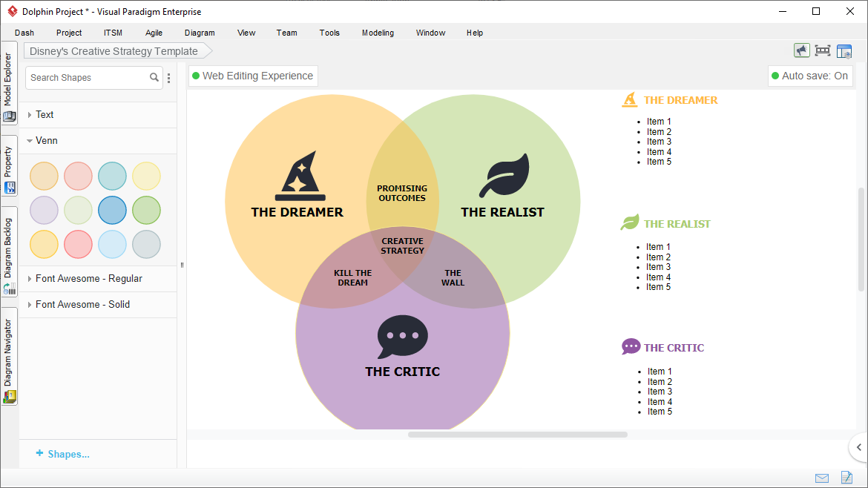The height and width of the screenshot is (488, 868).
Task: Click small chat bubble icon beside THE CRITIC heading
Action: pos(631,347)
